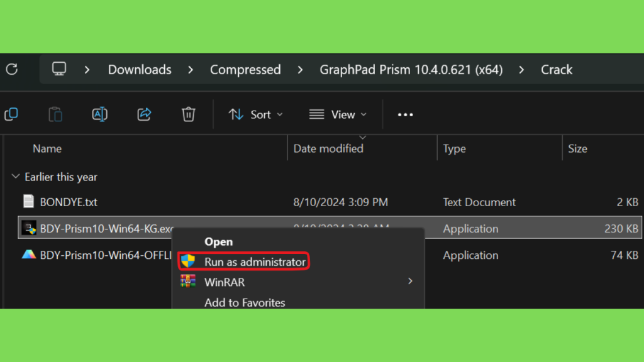Choose Add to Favorites

[245, 302]
